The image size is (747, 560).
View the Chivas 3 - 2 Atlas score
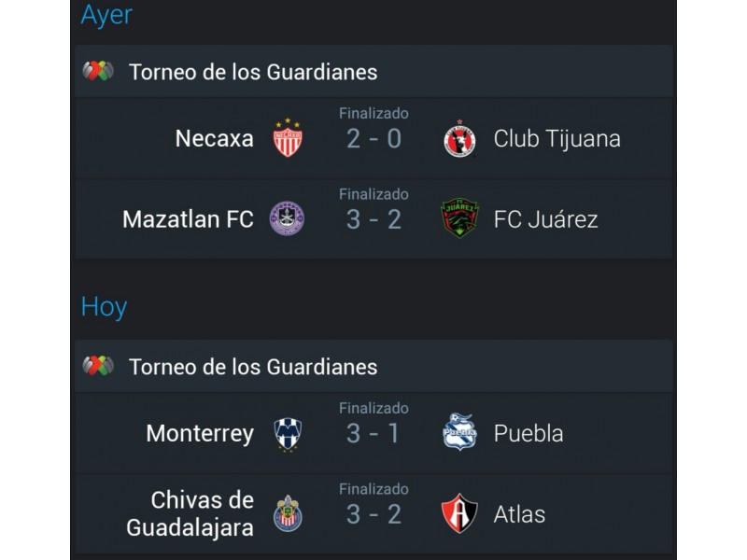[373, 514]
